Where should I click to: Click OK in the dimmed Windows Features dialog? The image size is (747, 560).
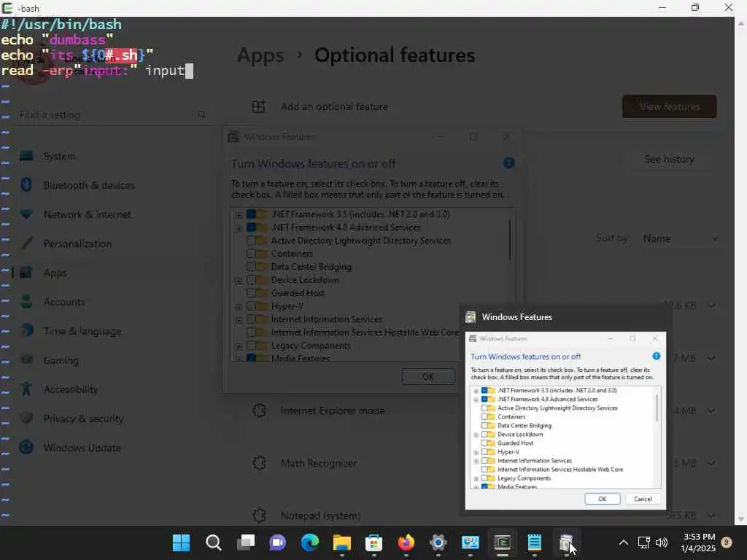427,377
